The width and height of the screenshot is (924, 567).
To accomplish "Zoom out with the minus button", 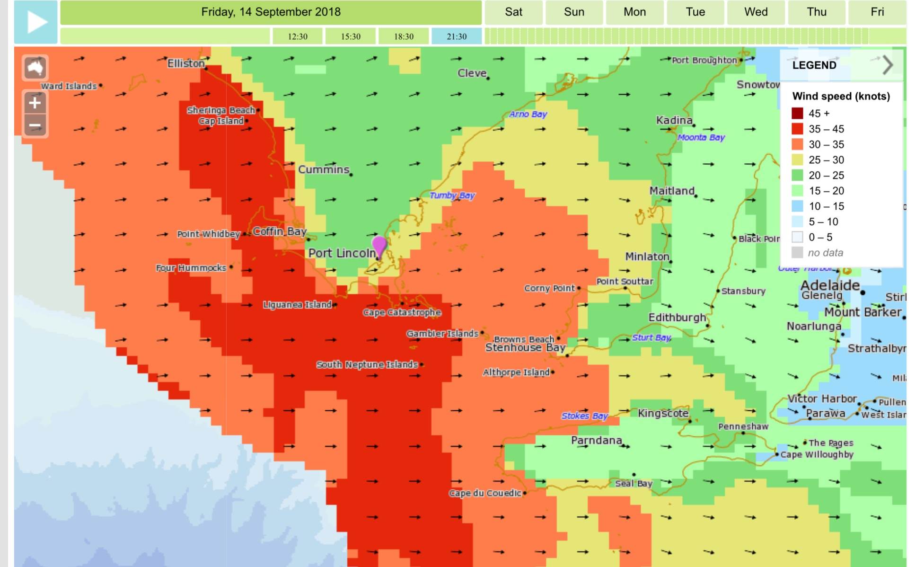I will [35, 126].
